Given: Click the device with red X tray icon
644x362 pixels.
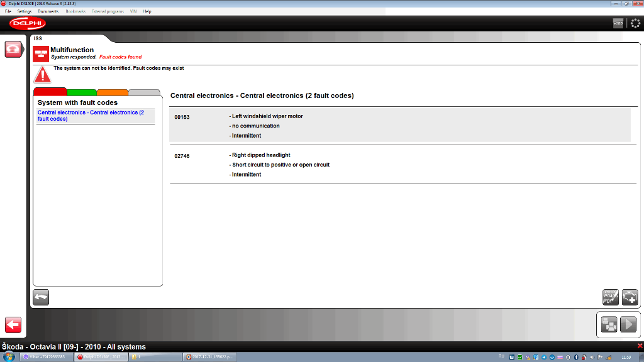Looking at the screenshot, I should point(584,358).
